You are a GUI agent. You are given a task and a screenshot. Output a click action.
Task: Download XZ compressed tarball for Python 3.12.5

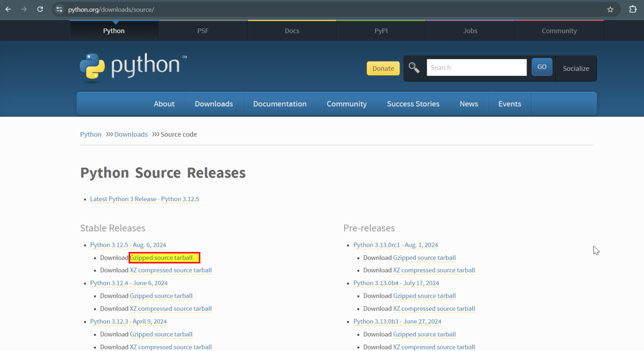(x=171, y=270)
